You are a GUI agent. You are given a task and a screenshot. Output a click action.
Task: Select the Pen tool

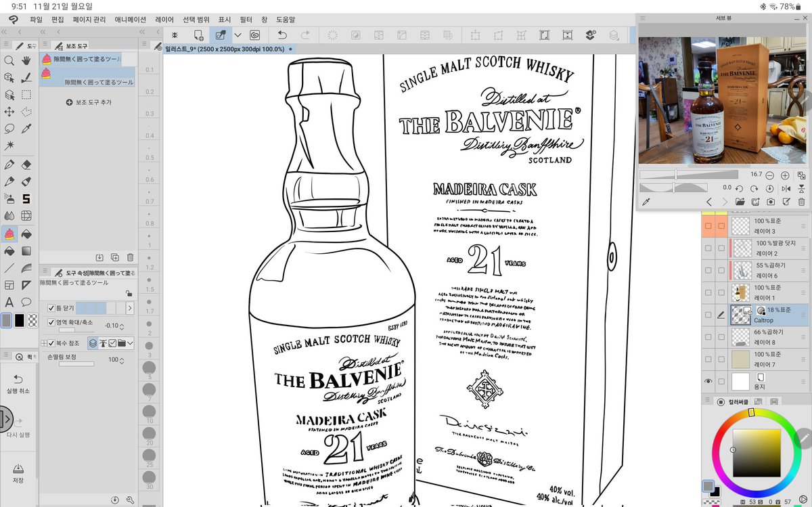point(9,164)
